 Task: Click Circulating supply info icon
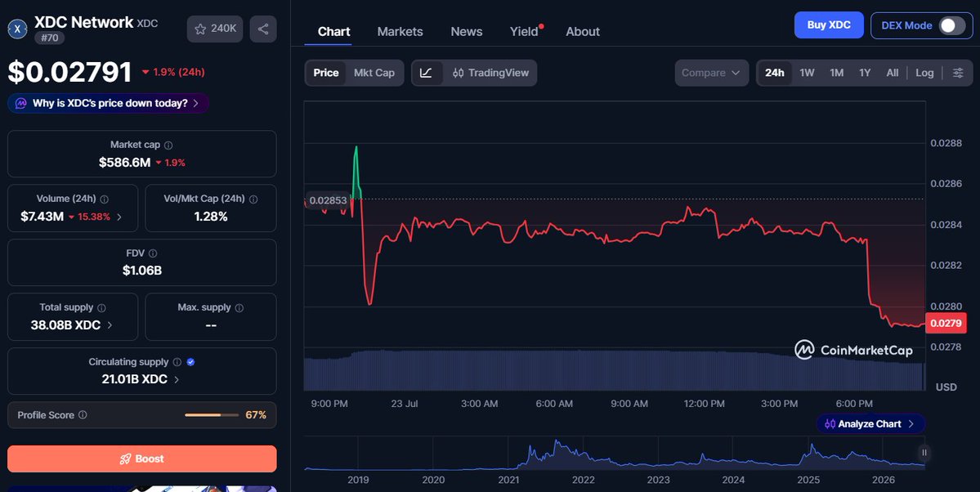point(177,363)
